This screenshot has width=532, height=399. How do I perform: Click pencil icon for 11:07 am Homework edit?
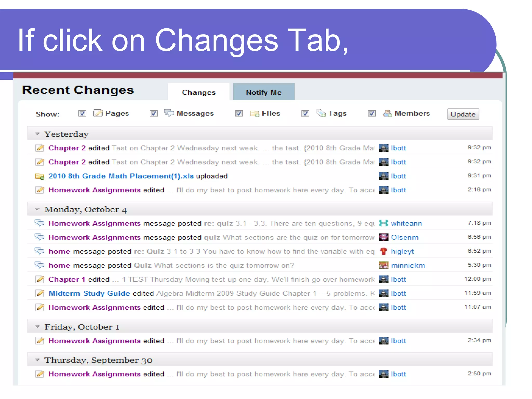(x=39, y=307)
